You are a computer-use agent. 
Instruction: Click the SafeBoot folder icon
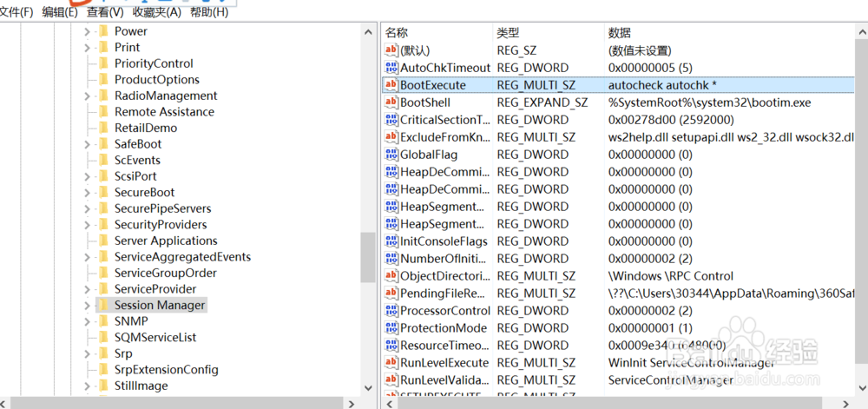pyautogui.click(x=103, y=144)
